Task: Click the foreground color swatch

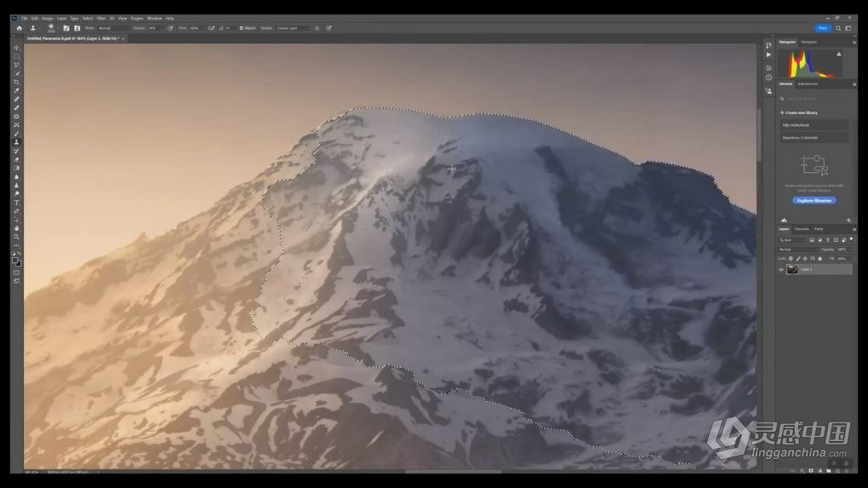Action: 15,261
